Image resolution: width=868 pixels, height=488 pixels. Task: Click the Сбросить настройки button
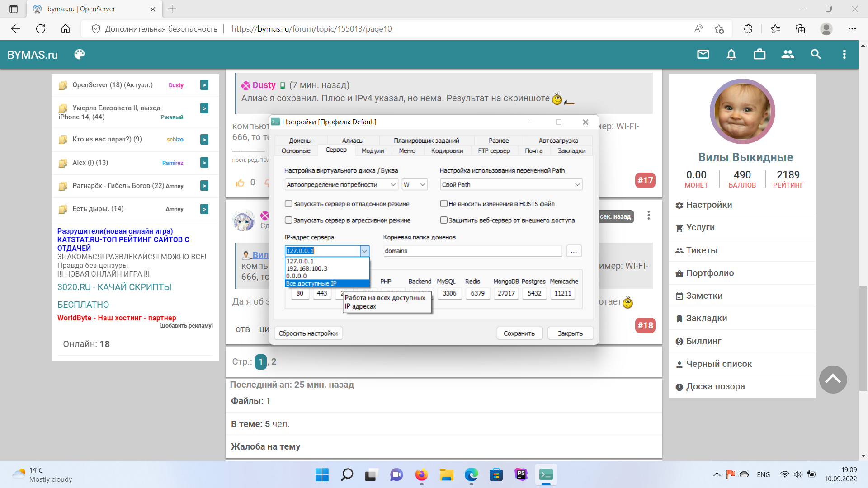click(308, 333)
